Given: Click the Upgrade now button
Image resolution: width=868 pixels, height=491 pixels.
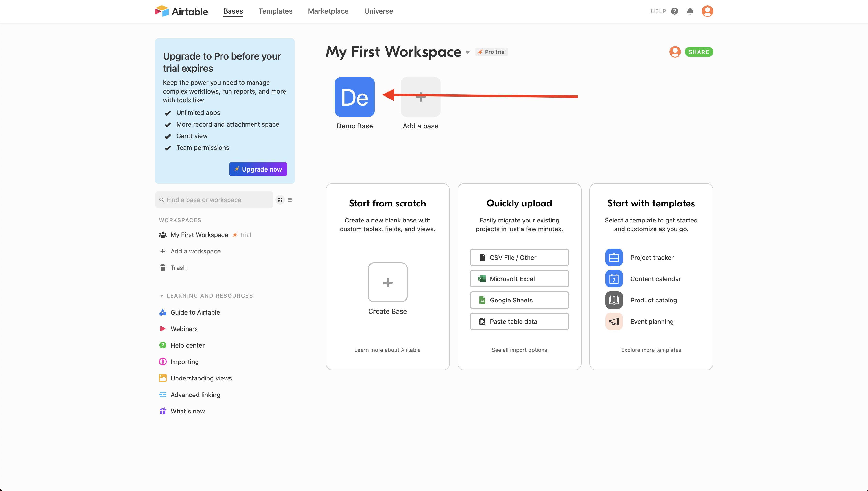Looking at the screenshot, I should pos(258,169).
